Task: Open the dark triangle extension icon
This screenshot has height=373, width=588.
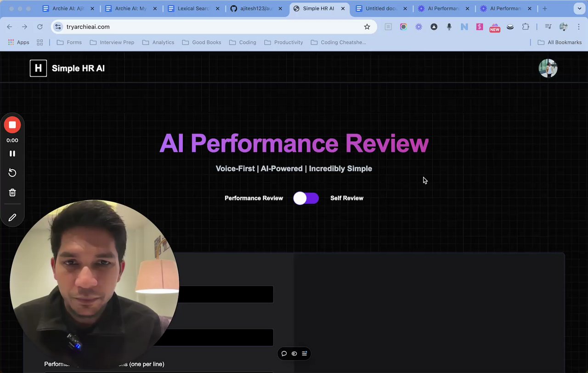Action: click(x=434, y=27)
